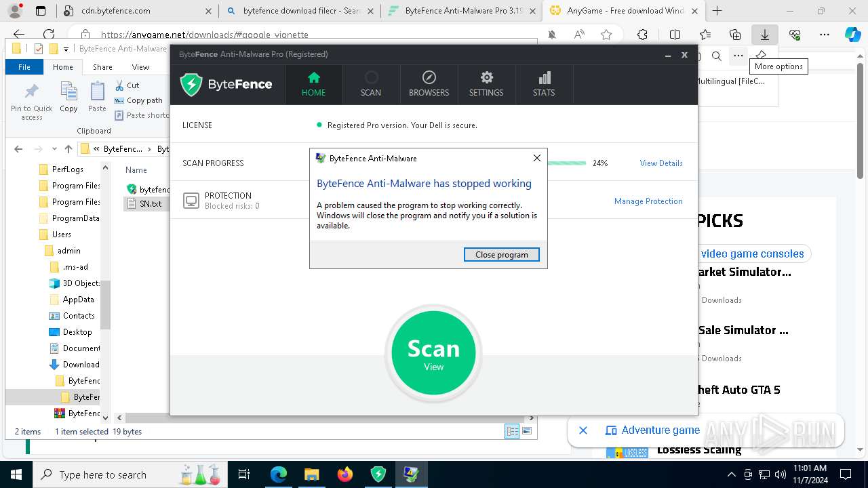Click the Edge split screen icon
Screen dimensions: 868x488
675,35
